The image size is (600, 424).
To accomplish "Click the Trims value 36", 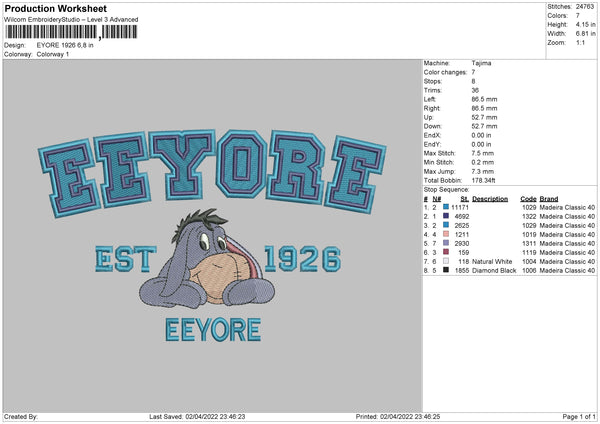I will (x=475, y=90).
